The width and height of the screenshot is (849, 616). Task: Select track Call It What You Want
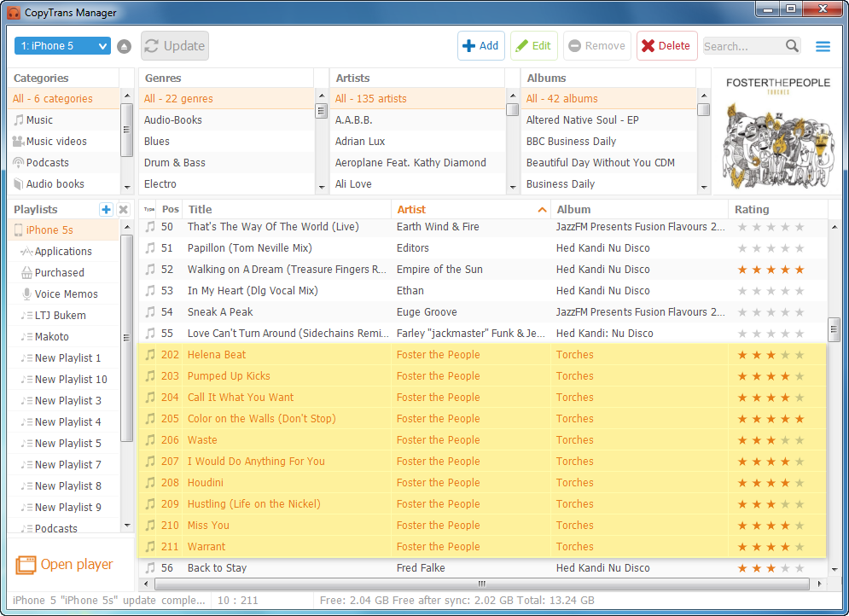pos(482,398)
